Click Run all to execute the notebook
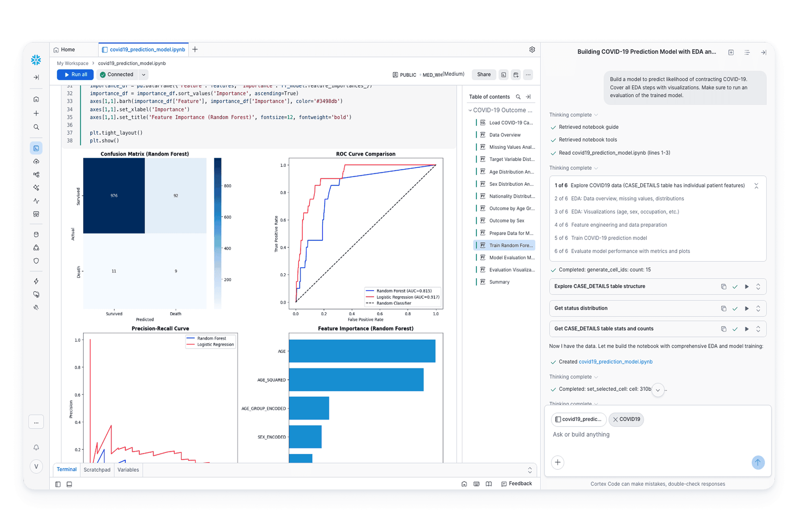Screen dimensions: 798x532 click(75, 74)
